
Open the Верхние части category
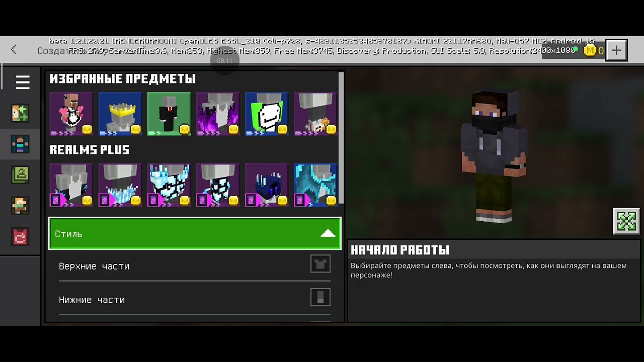coord(195,265)
